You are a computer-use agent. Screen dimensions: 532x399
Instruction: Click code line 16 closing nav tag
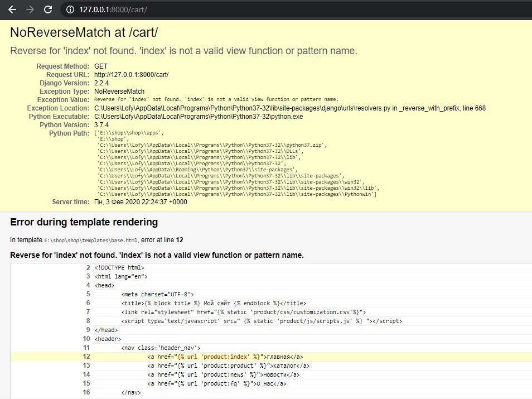(x=131, y=392)
